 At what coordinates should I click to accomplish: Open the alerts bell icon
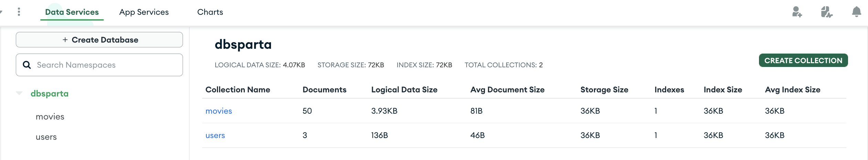point(856,12)
